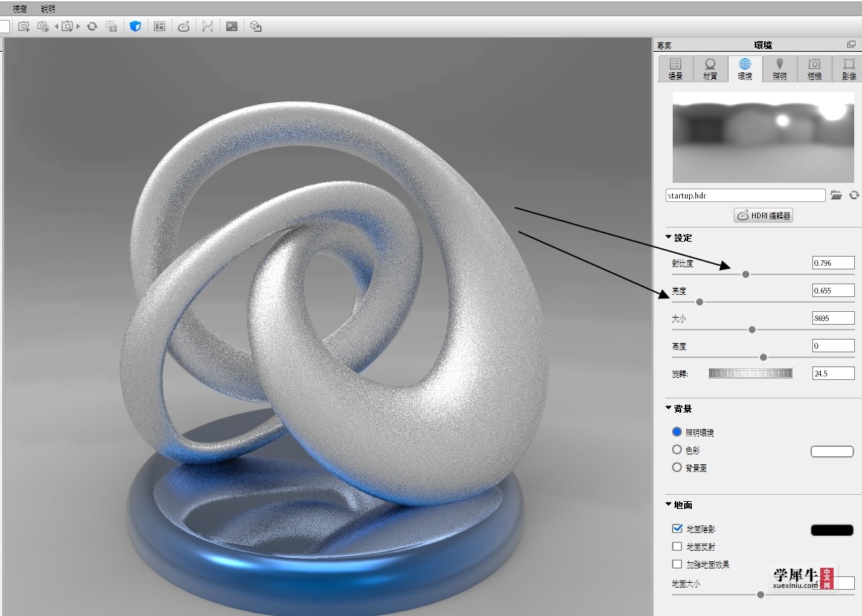Enable the 加強地面效果 checkbox
Image resolution: width=862 pixels, height=616 pixels.
(677, 564)
